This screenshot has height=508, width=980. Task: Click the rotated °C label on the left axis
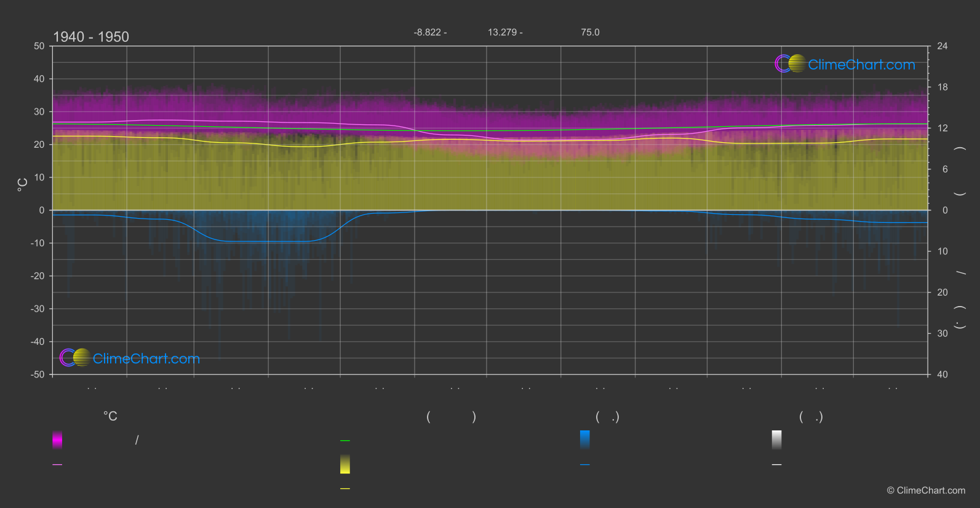[23, 185]
